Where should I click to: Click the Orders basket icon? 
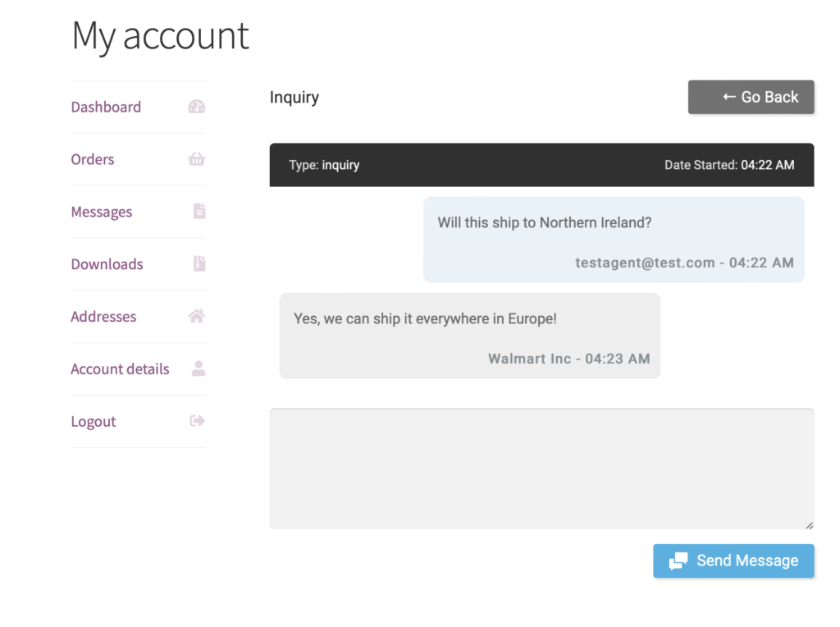[197, 159]
